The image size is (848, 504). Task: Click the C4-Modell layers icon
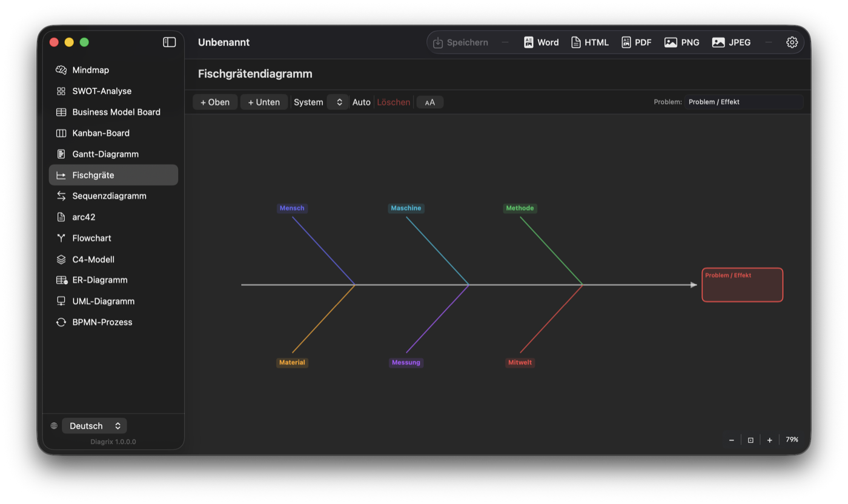[61, 259]
